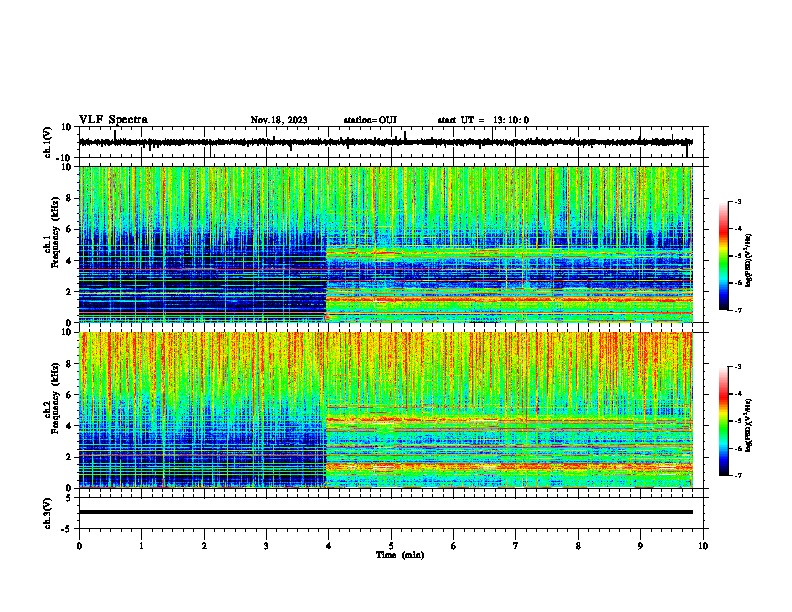Click the "5" tick on ch.3(V) axis
This screenshot has height=612, width=792.
click(70, 497)
